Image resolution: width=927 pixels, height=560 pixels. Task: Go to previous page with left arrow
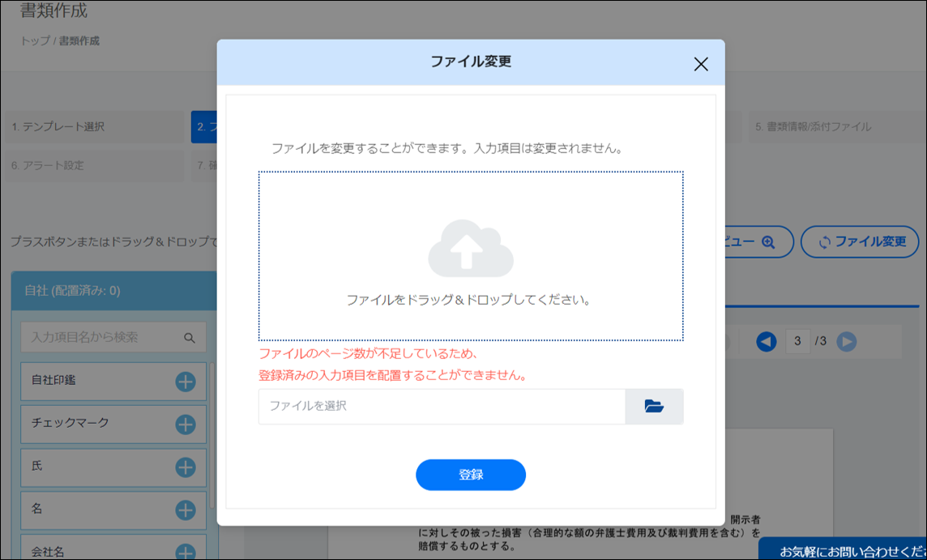click(766, 342)
